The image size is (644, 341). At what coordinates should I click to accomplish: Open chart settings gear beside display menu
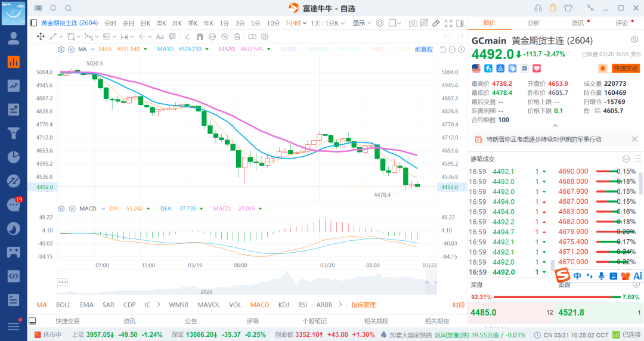(380, 23)
